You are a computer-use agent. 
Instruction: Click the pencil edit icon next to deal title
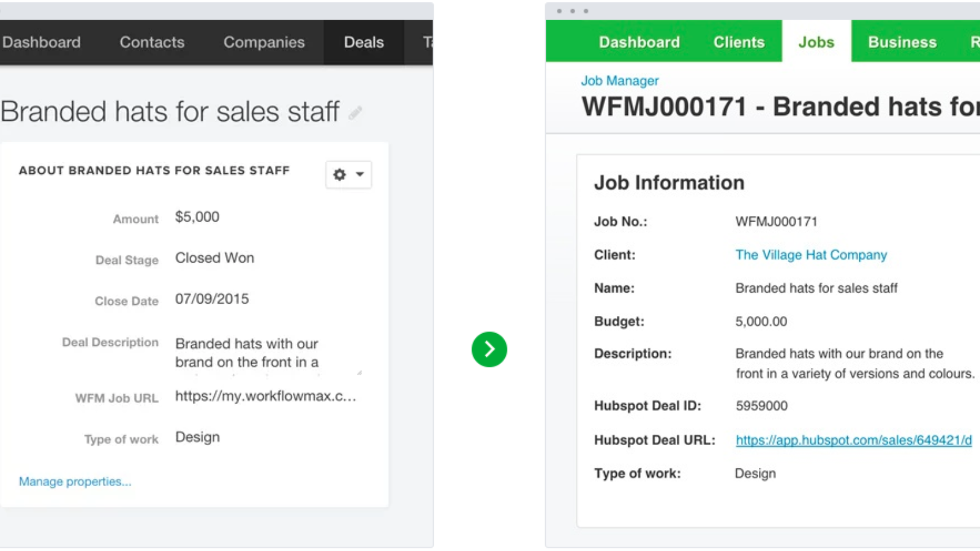355,112
